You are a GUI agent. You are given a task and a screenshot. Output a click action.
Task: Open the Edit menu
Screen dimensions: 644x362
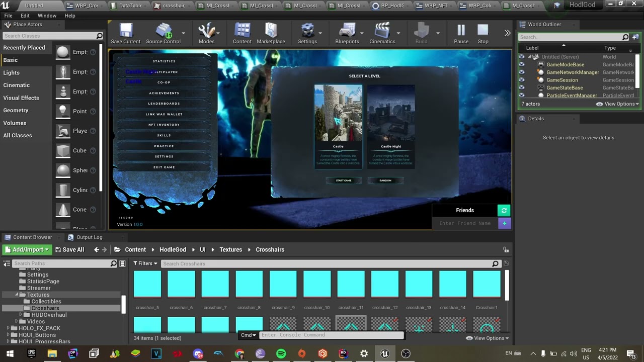[x=25, y=16]
